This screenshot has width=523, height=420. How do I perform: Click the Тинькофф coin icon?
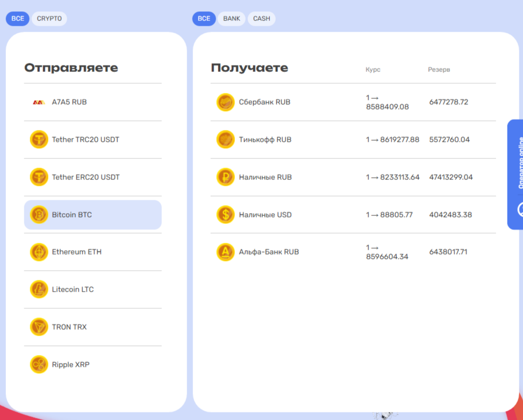tap(225, 139)
